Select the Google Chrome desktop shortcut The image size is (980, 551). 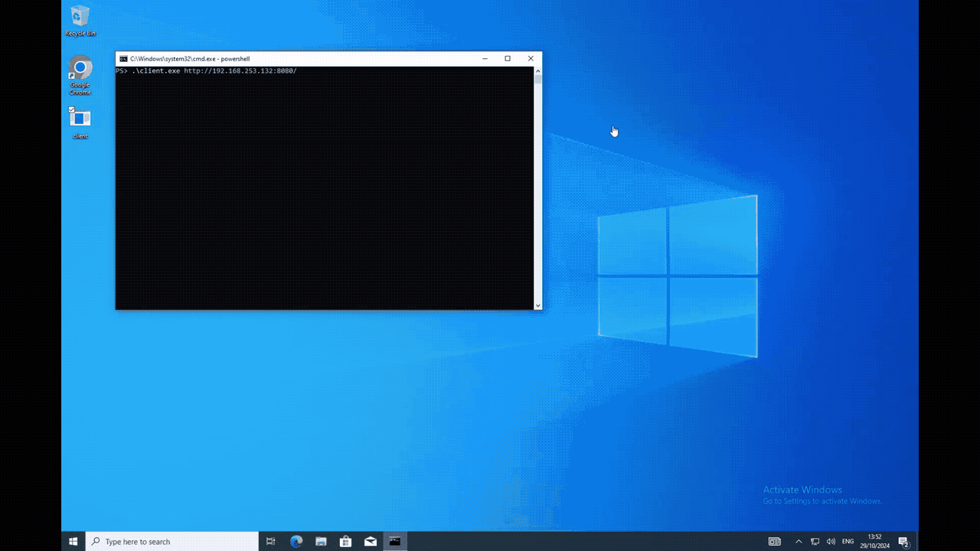click(x=80, y=70)
